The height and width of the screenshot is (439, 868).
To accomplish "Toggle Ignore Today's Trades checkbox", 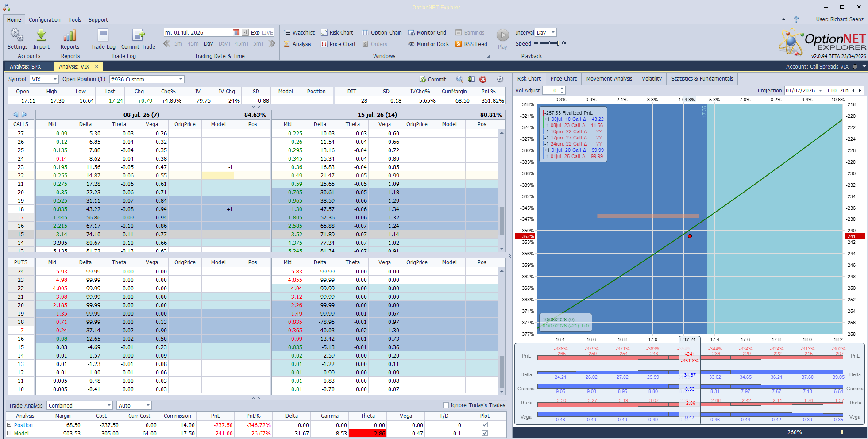I will coord(446,405).
